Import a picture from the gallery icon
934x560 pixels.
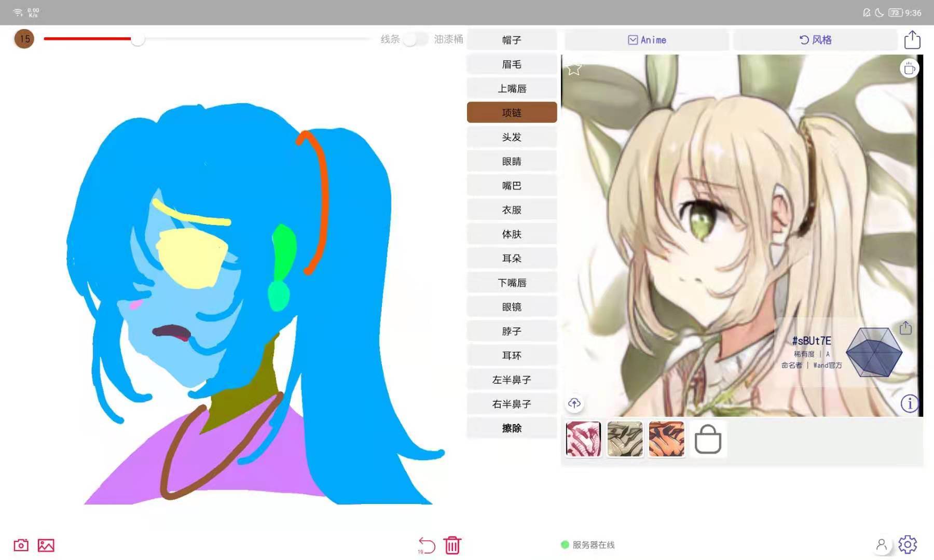[46, 545]
